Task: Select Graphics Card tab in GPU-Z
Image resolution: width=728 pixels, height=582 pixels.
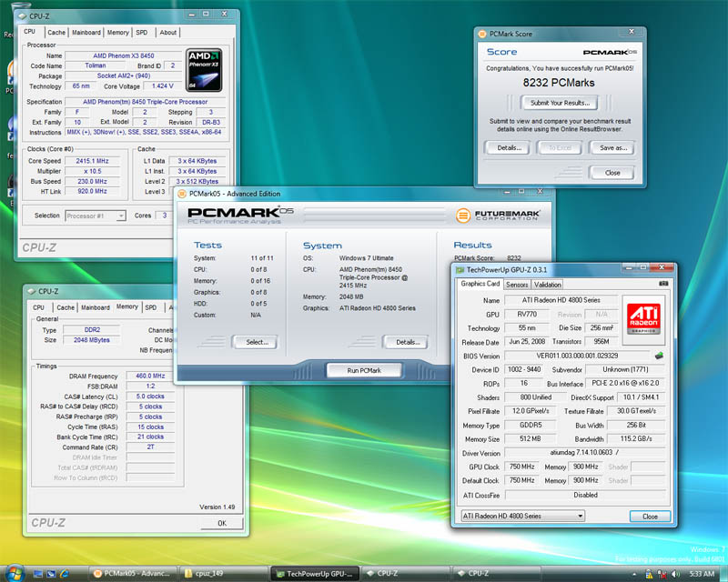Action: click(480, 284)
